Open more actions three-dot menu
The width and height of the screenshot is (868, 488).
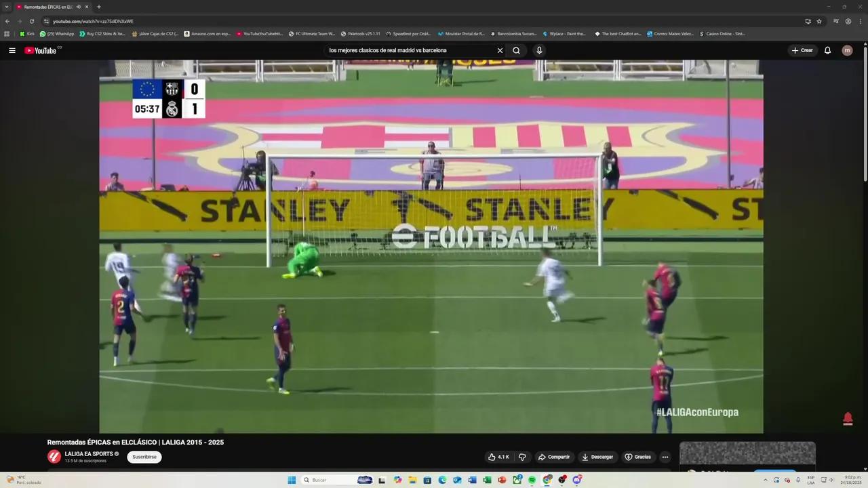[x=665, y=457]
